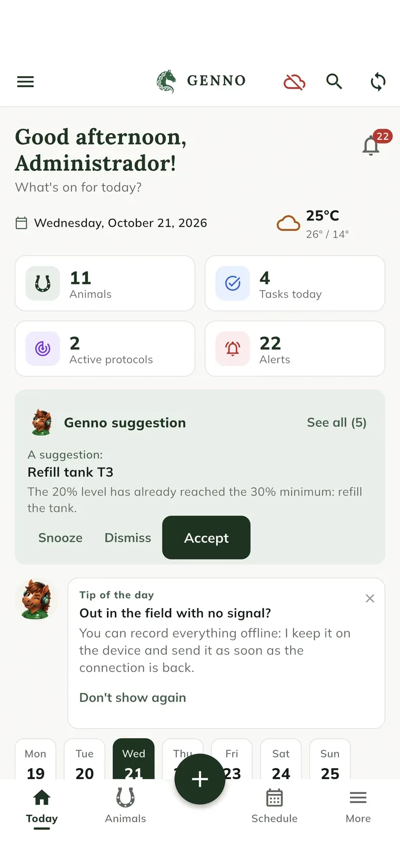Viewport: 400px width, 868px height.
Task: Select Don't show again link
Action: (x=133, y=698)
